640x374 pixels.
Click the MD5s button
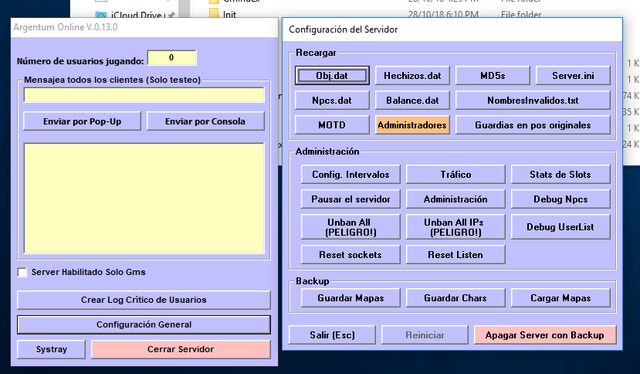(493, 76)
